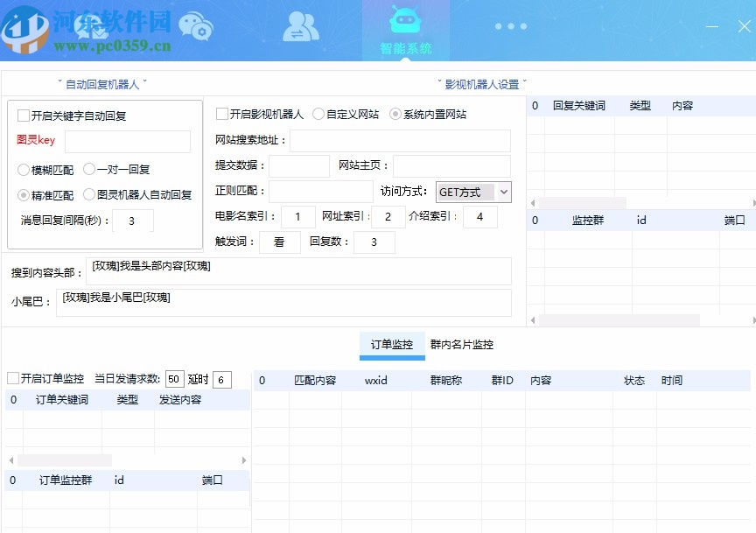Click left arrow of 监控群 table scrollbar
The height and width of the screenshot is (533, 756).
tap(533, 319)
